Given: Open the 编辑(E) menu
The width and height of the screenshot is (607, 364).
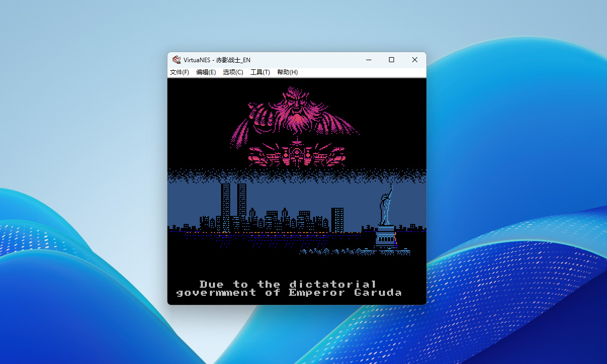Looking at the screenshot, I should (206, 72).
